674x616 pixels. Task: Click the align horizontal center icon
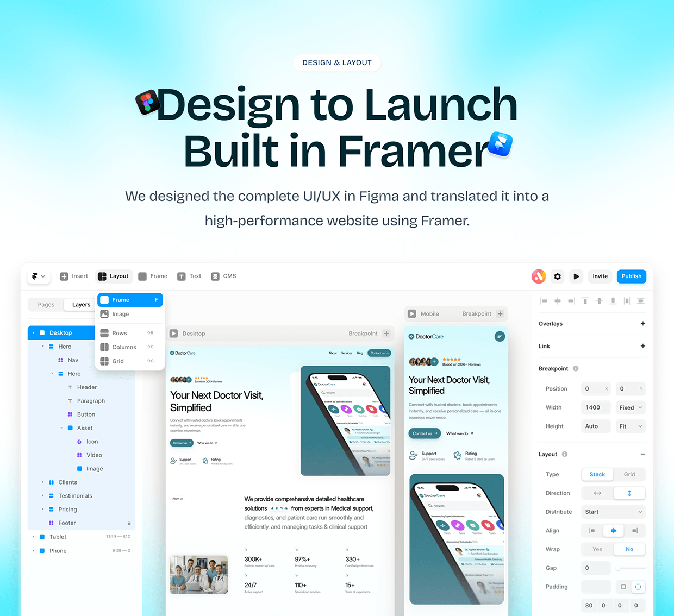558,300
